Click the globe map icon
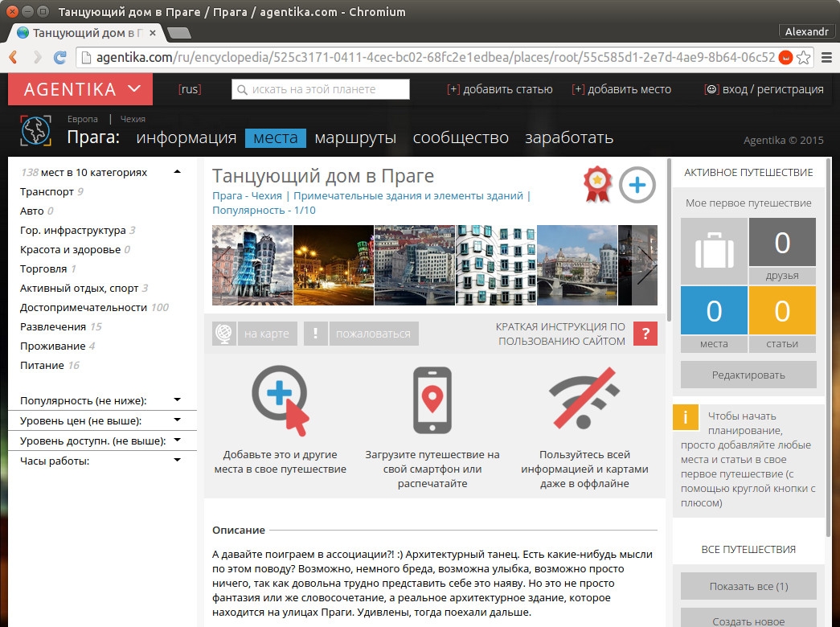 point(224,334)
